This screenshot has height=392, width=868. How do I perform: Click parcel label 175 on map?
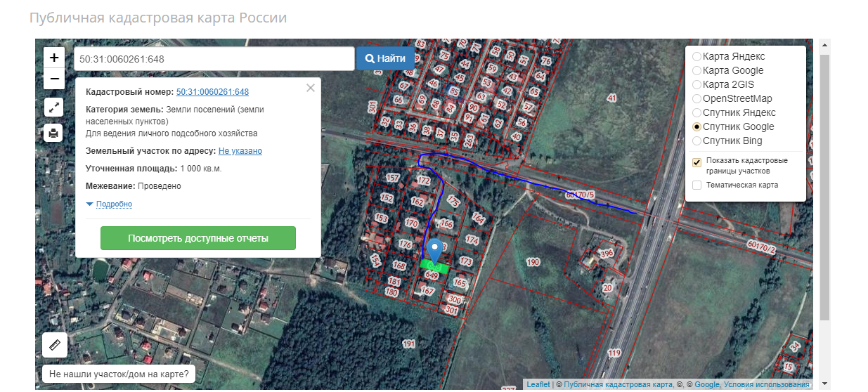[453, 202]
